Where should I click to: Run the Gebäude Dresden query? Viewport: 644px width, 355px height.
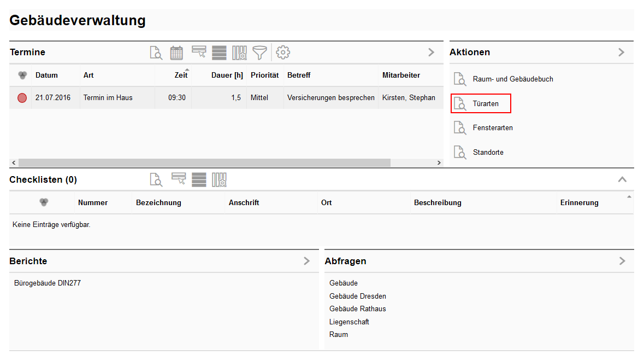pyautogui.click(x=357, y=296)
